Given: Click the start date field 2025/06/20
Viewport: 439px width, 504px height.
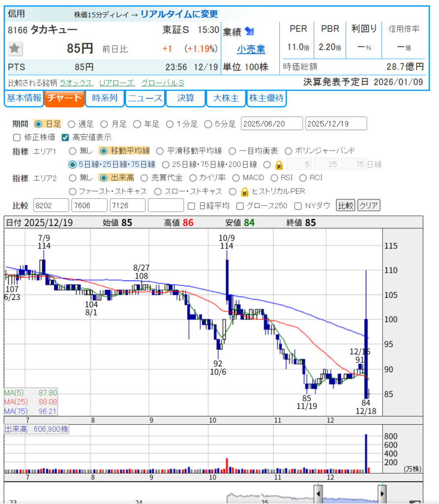Looking at the screenshot, I should tap(271, 124).
